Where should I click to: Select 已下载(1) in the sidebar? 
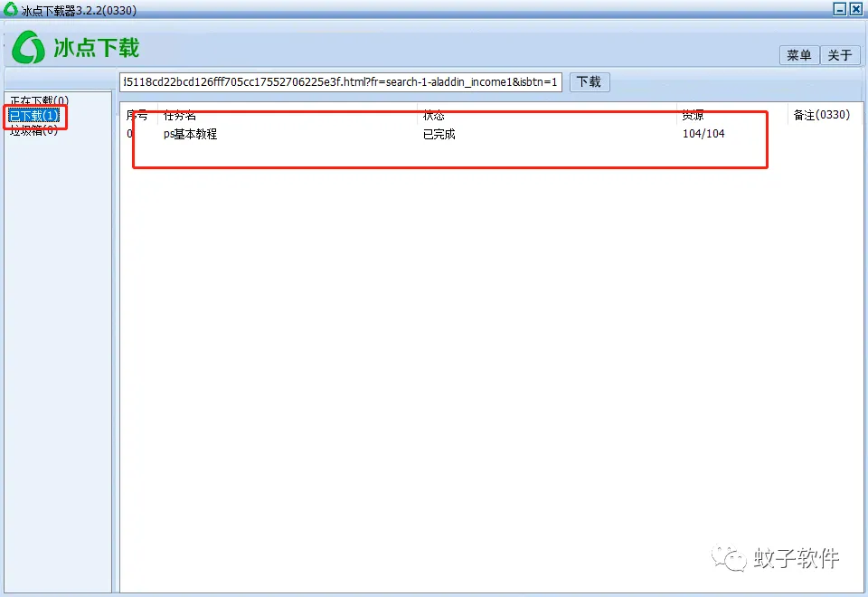(x=34, y=116)
